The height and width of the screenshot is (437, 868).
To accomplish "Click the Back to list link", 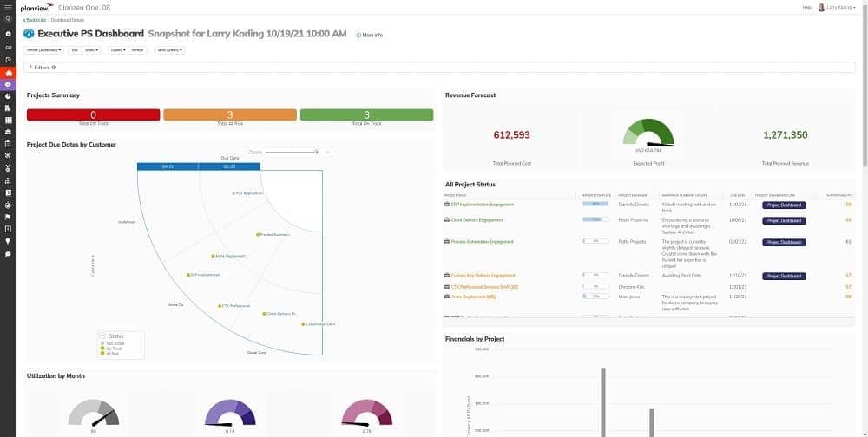I will (35, 20).
